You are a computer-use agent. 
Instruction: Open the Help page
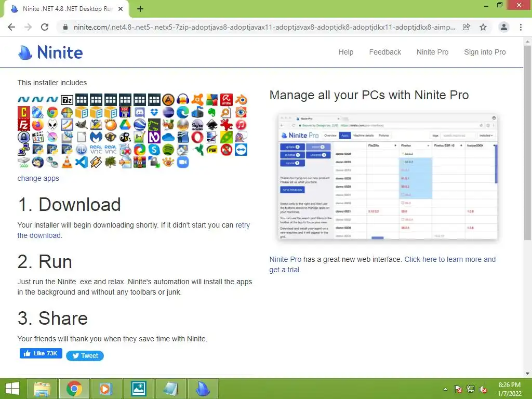pyautogui.click(x=345, y=52)
